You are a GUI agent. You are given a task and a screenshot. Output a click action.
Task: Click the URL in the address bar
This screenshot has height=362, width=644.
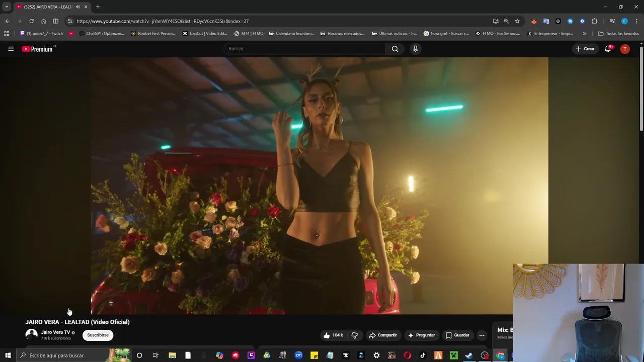[x=163, y=21]
